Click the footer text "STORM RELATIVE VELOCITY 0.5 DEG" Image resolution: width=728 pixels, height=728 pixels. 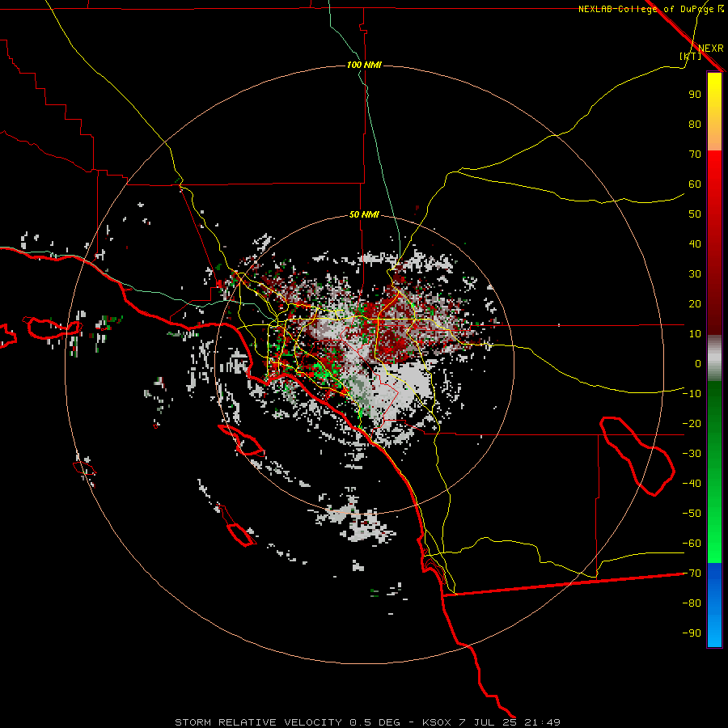[287, 722]
